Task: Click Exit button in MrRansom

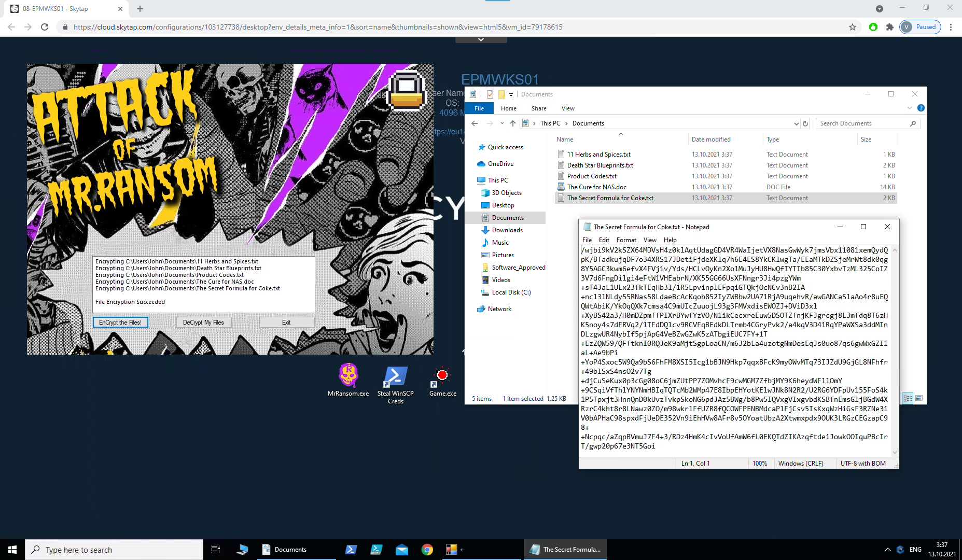Action: 286,323
